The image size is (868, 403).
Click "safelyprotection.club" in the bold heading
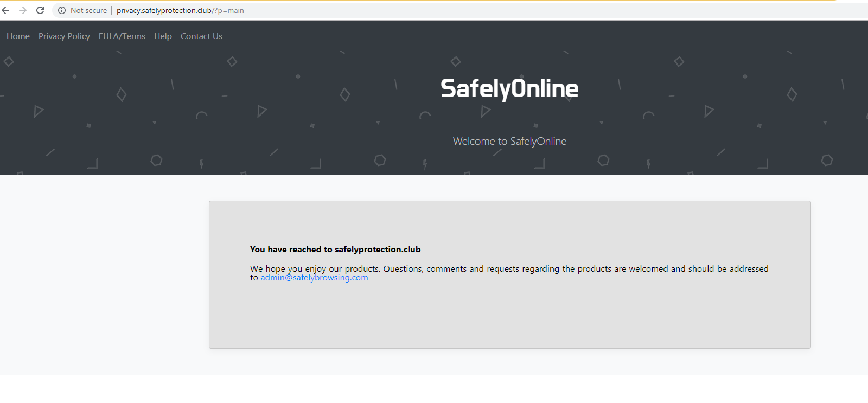[378, 250]
